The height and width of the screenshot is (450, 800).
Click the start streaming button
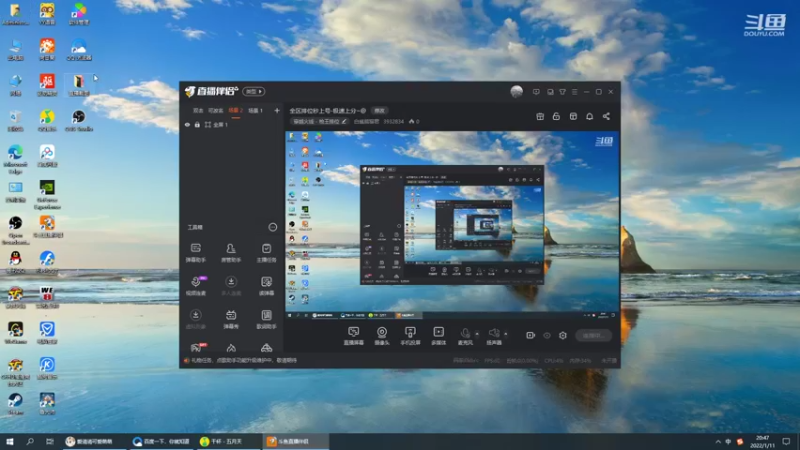[x=593, y=335]
